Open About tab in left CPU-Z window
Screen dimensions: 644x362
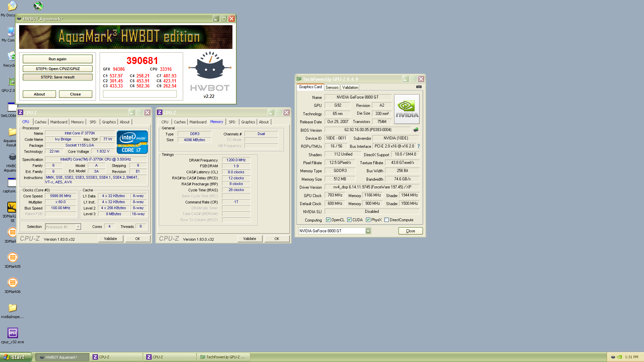pos(125,122)
